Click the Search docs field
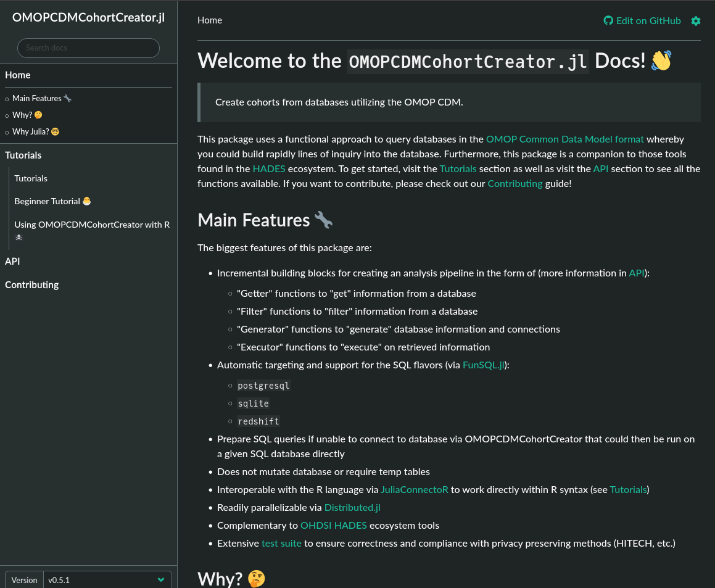 coord(88,48)
